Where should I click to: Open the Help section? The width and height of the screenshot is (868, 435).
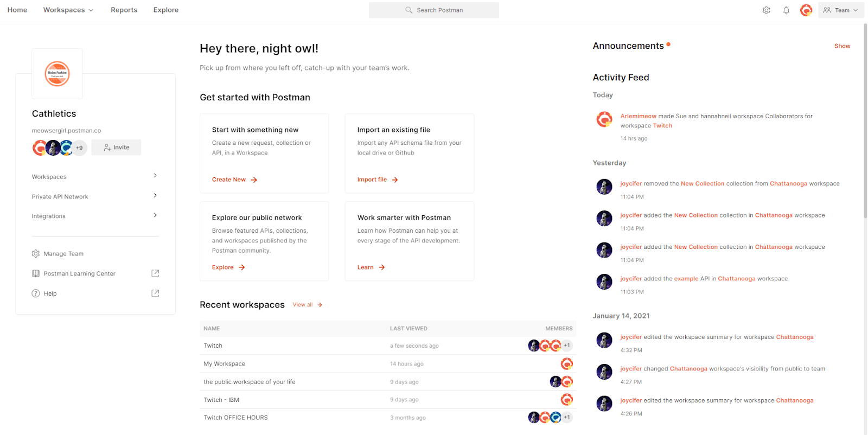click(x=50, y=293)
